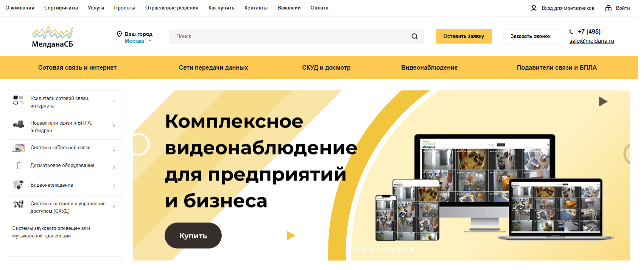644x270 pixels.
Task: Open Контакты menu item
Action: click(x=256, y=8)
